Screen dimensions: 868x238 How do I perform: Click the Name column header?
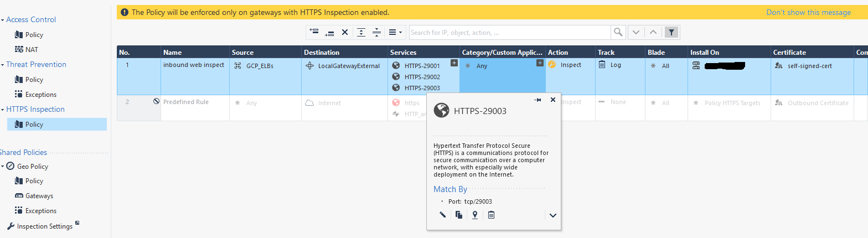195,52
